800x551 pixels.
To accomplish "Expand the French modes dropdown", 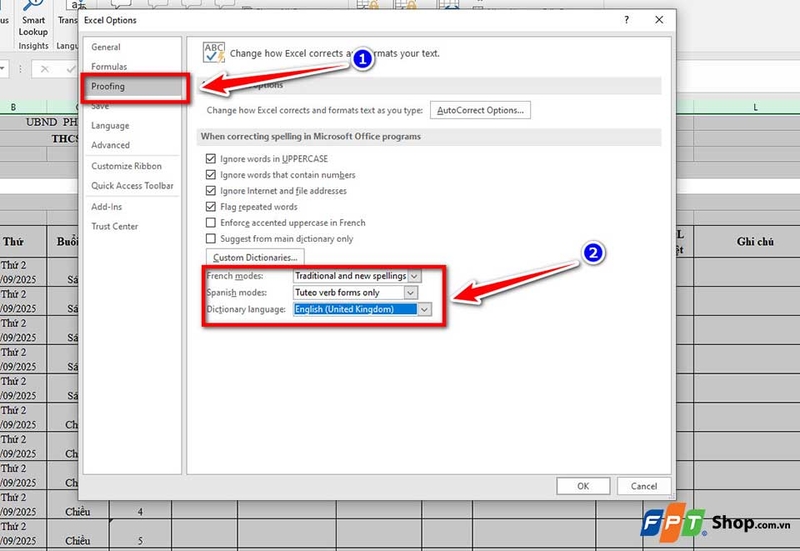I will click(414, 276).
